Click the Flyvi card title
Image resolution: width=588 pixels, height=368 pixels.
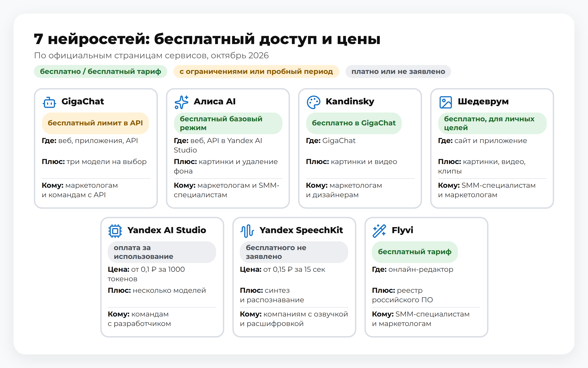[402, 230]
